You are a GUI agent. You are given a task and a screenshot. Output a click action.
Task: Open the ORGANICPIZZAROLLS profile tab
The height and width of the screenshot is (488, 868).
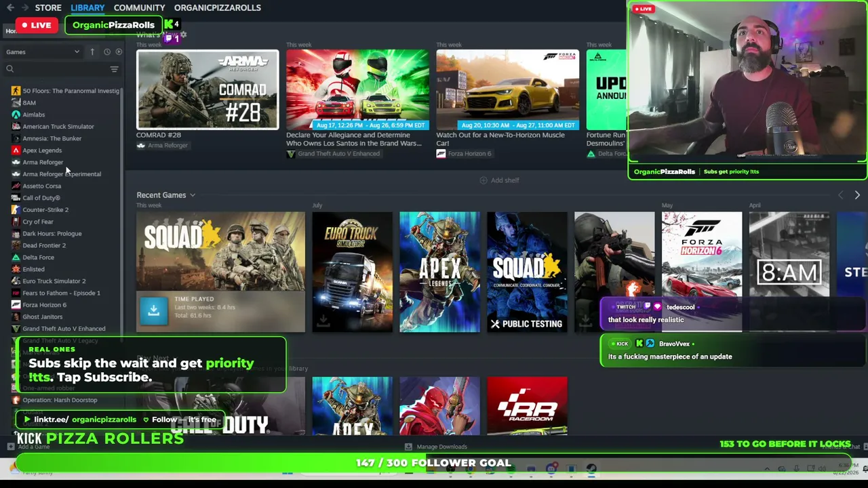click(x=217, y=7)
